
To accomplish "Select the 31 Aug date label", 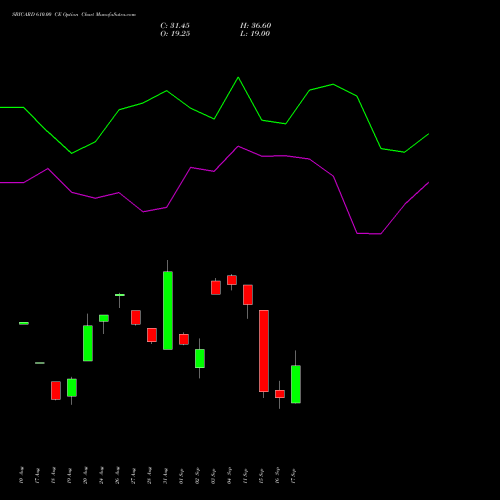I will (165, 475).
